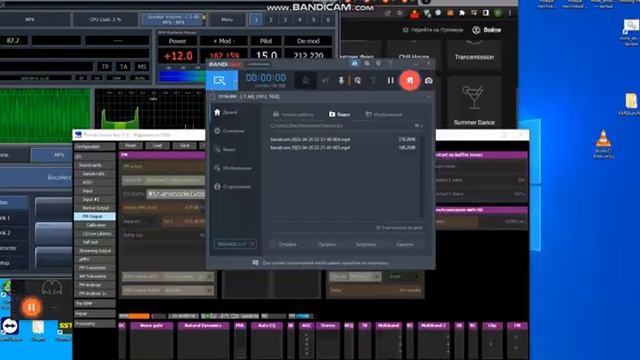The width and height of the screenshot is (640, 360).
Task: Open the sort options icon above file list
Action: (418, 126)
